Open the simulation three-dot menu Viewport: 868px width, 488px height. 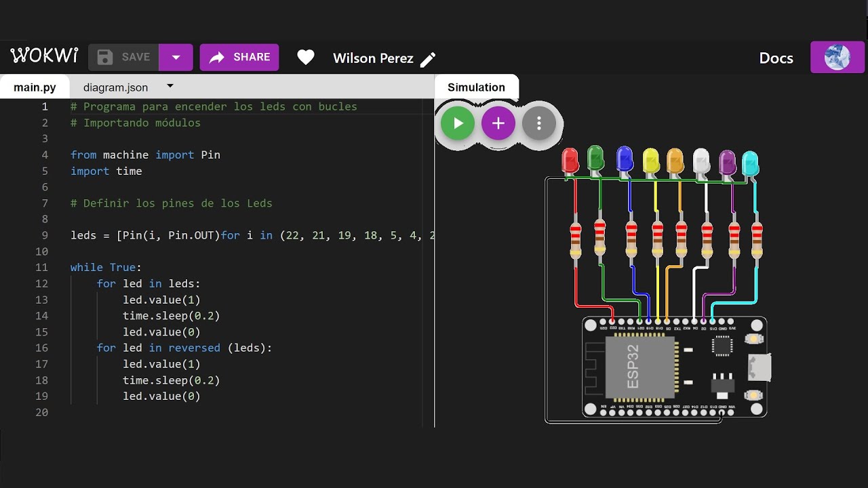coord(539,123)
